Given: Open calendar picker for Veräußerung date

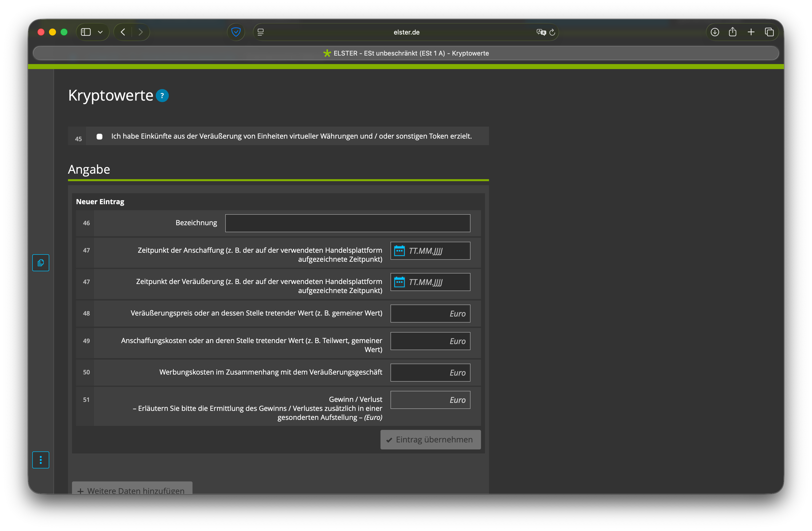Looking at the screenshot, I should pos(399,282).
